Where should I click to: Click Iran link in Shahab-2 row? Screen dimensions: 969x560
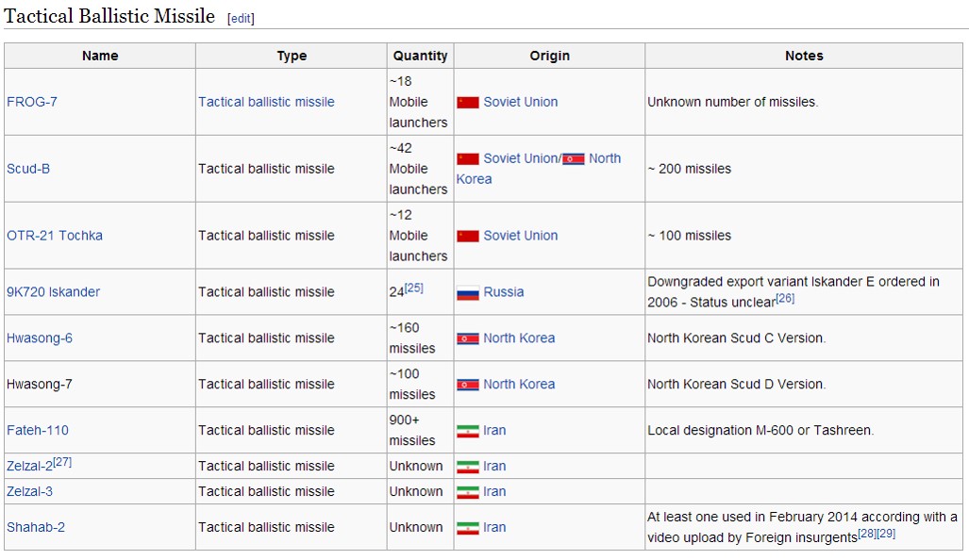[494, 527]
